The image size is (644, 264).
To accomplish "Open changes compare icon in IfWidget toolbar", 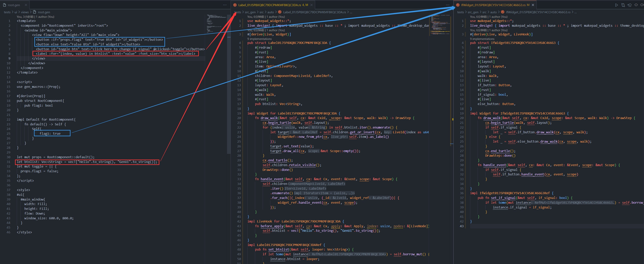I will click(623, 5).
